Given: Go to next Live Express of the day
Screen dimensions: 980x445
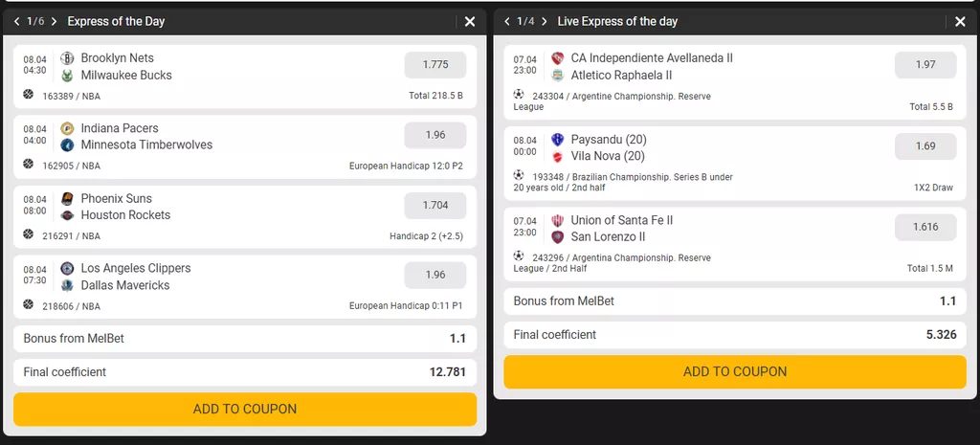Looking at the screenshot, I should (x=544, y=22).
